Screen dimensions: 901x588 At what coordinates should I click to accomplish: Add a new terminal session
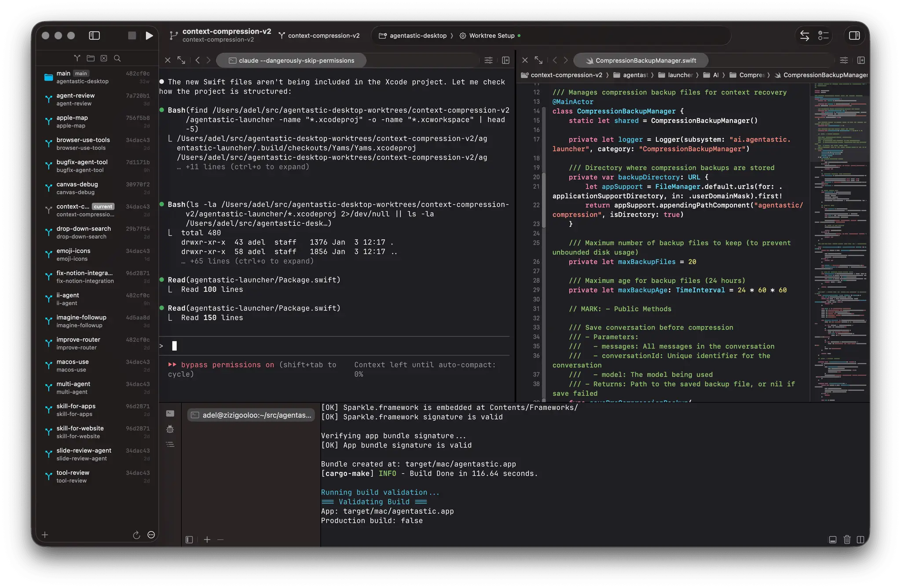click(207, 540)
